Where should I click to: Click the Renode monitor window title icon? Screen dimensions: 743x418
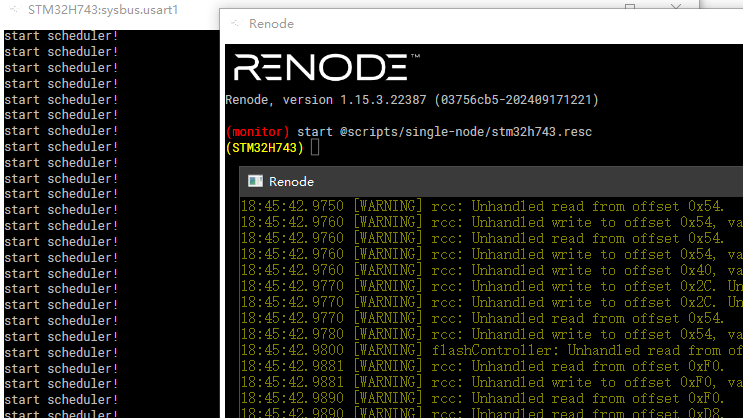(x=236, y=23)
